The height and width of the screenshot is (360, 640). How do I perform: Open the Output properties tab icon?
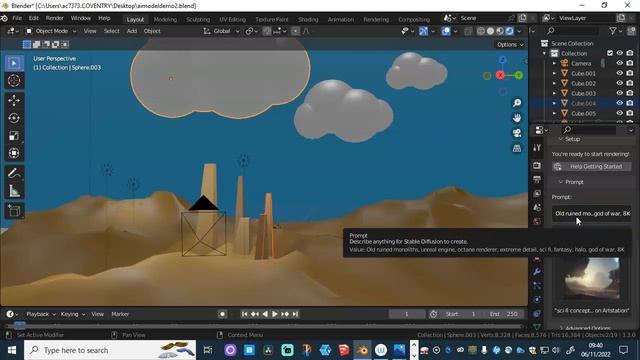537,179
